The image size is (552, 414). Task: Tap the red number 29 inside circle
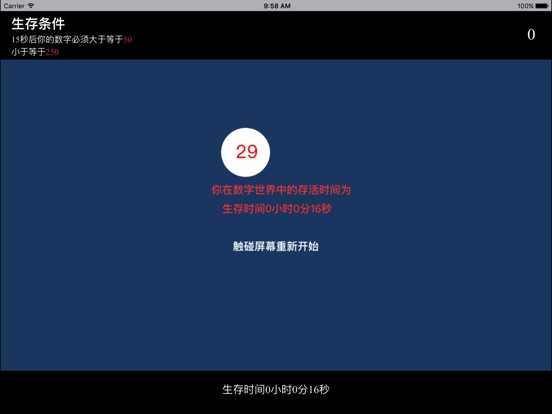tap(247, 152)
